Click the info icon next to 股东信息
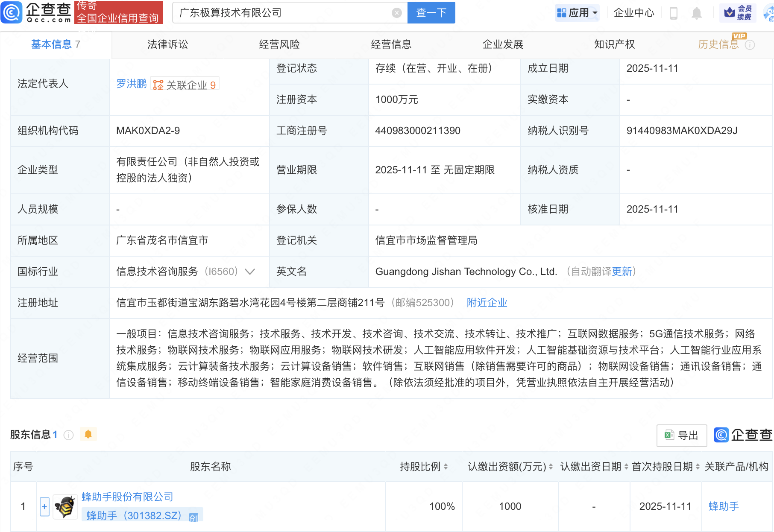This screenshot has width=774, height=532. click(68, 435)
